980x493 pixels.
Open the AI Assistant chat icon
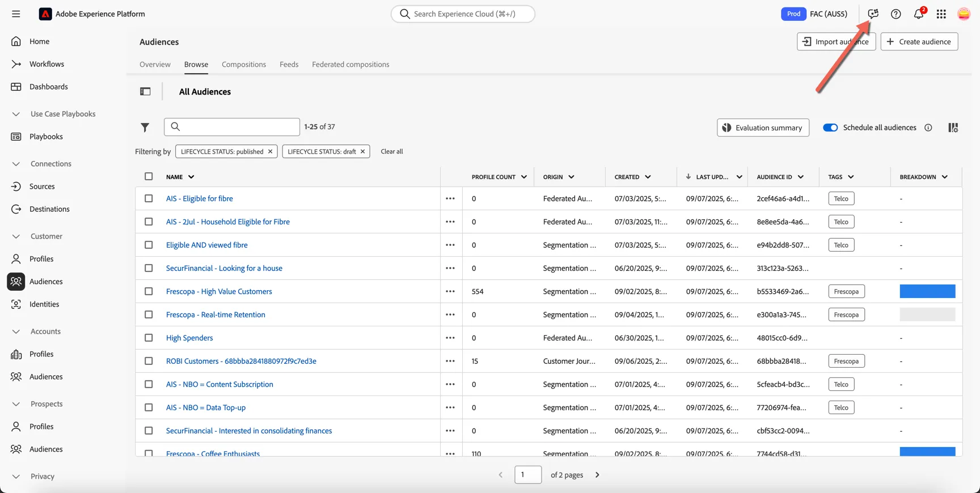pos(873,14)
